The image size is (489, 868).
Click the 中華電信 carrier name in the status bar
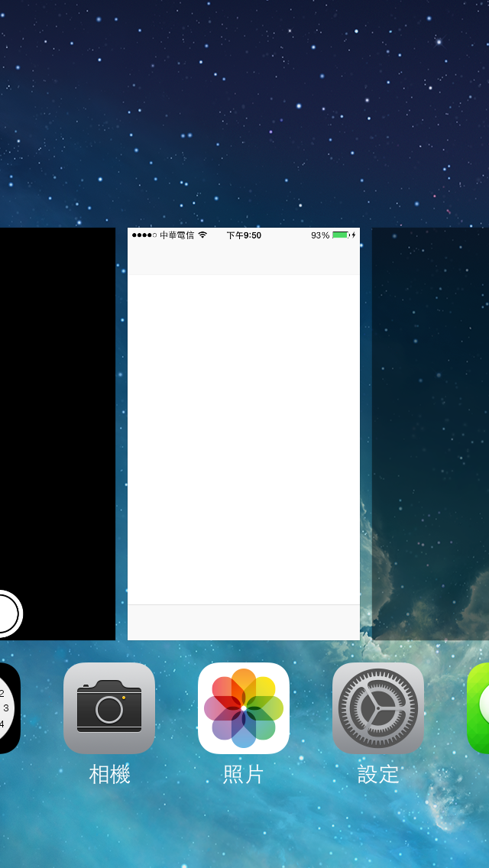coord(176,235)
